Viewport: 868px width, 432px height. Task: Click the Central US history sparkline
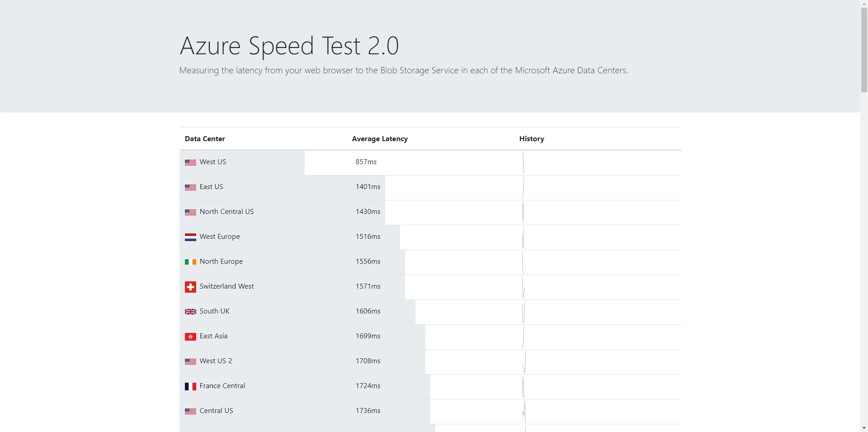[x=524, y=412]
